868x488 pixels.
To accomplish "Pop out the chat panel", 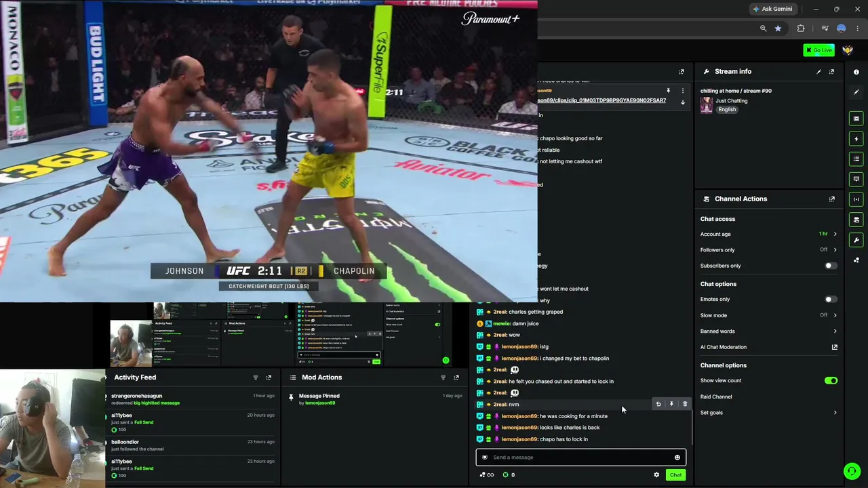I will [x=682, y=71].
